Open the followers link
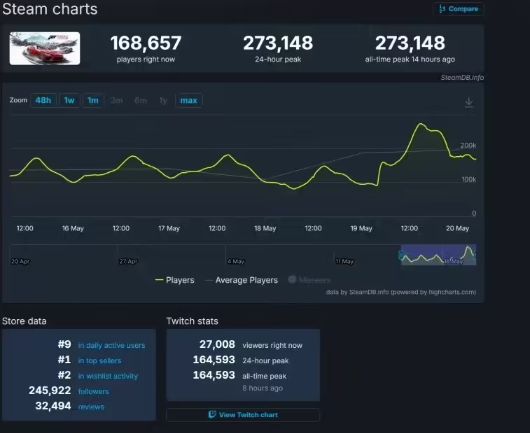Image resolution: width=530 pixels, height=433 pixels. (94, 391)
